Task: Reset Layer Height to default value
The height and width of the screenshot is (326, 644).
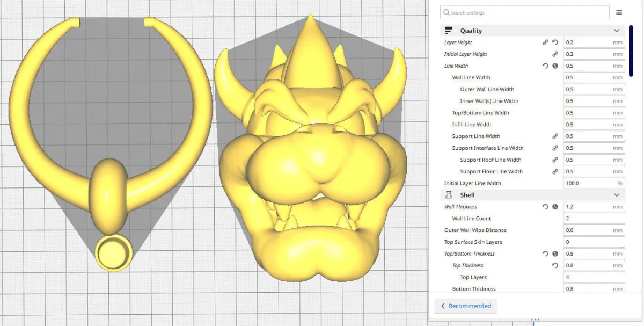Action: [x=555, y=42]
